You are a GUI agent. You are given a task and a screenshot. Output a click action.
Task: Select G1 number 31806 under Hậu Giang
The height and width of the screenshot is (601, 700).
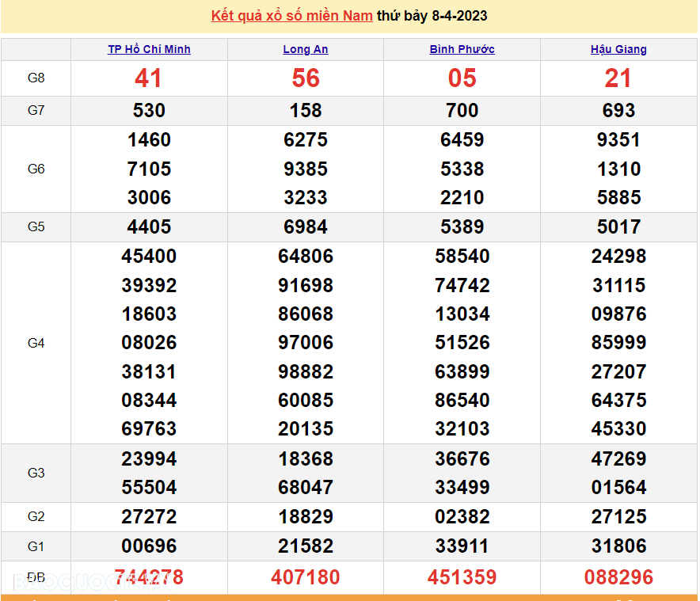click(x=618, y=546)
